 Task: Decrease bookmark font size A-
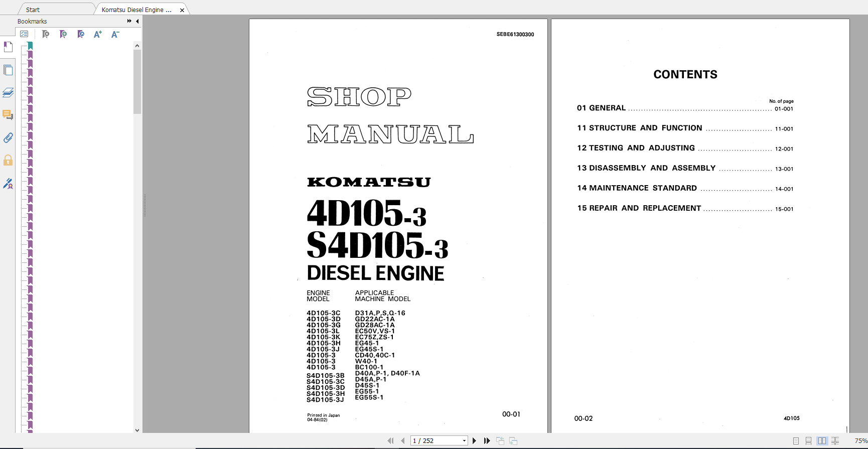point(115,34)
